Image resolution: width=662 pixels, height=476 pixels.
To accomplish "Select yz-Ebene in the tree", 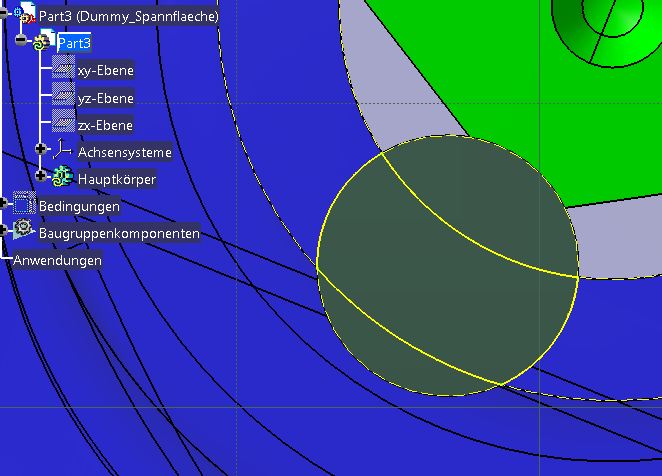I will pos(106,98).
